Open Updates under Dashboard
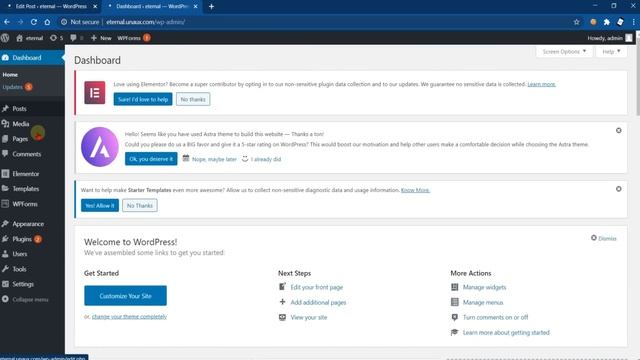Screen dimensions: 640x360 tap(17, 87)
